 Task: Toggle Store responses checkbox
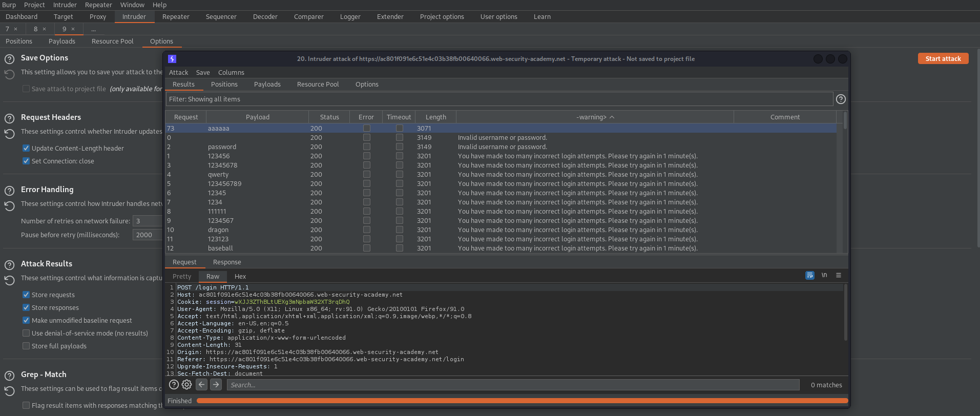(x=26, y=307)
